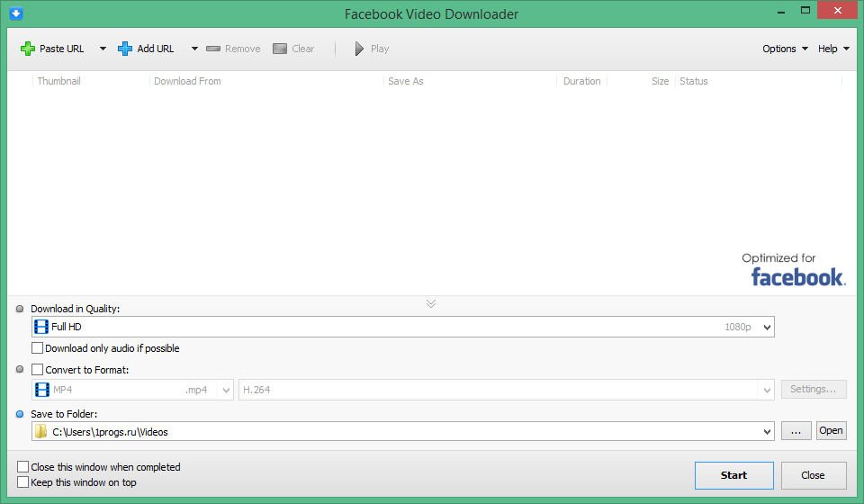Click the app icon in title bar
This screenshot has height=504, width=864.
(x=16, y=13)
